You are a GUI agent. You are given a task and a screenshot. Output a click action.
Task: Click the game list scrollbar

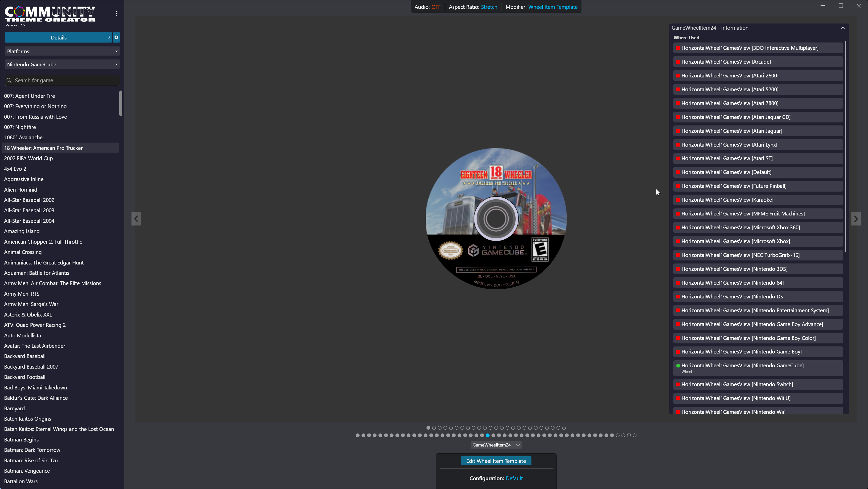click(121, 104)
